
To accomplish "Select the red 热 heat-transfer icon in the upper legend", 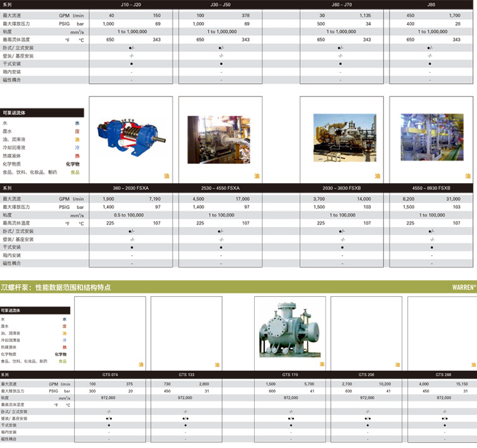I will [x=77, y=156].
